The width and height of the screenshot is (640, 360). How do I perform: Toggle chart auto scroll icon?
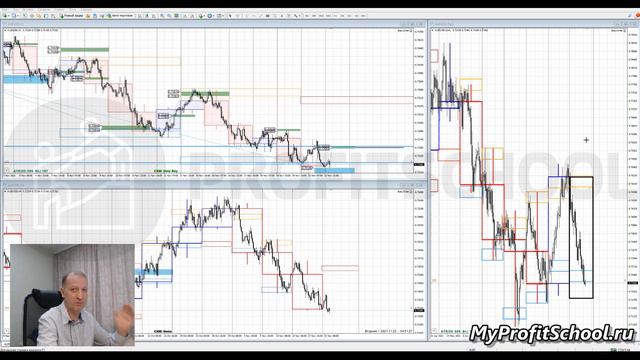click(185, 16)
